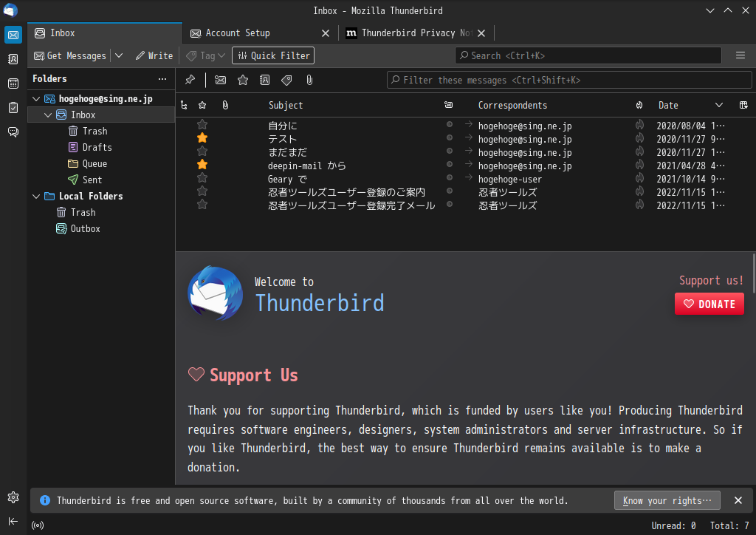Focus the global Search field
The image size is (756, 535).
pyautogui.click(x=588, y=55)
